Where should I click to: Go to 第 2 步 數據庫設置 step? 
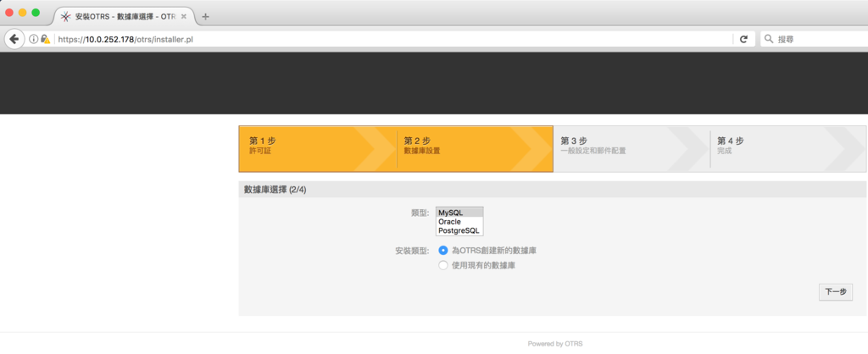[x=475, y=149]
